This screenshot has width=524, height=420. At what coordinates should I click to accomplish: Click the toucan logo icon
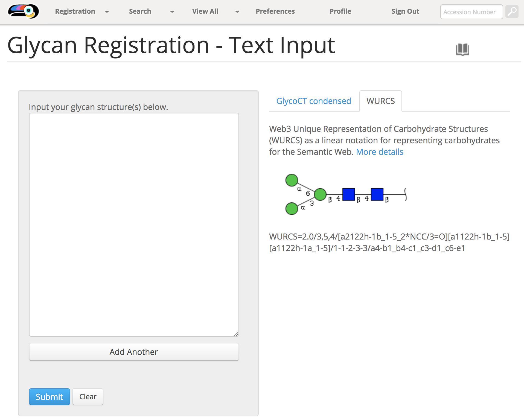click(24, 11)
